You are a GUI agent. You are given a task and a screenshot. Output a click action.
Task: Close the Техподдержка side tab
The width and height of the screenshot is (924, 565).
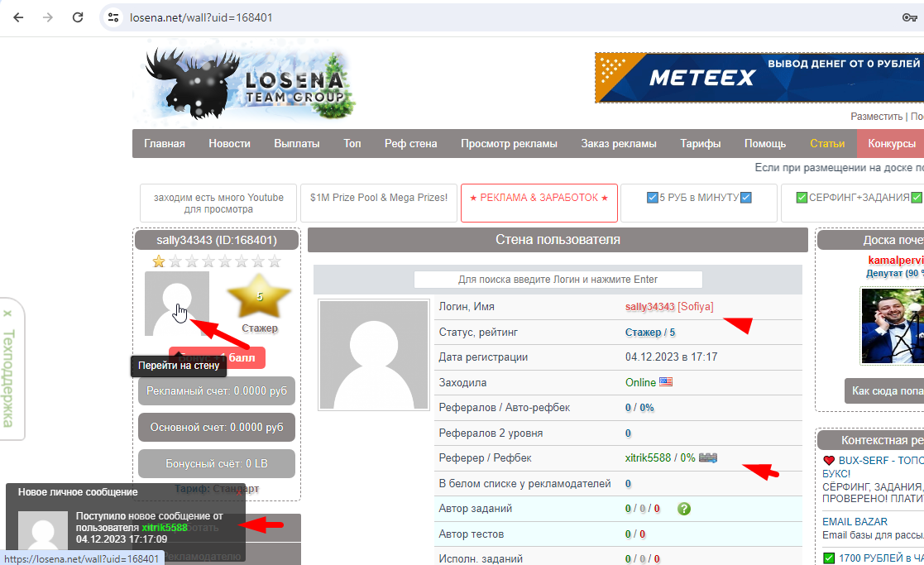pos(7,314)
